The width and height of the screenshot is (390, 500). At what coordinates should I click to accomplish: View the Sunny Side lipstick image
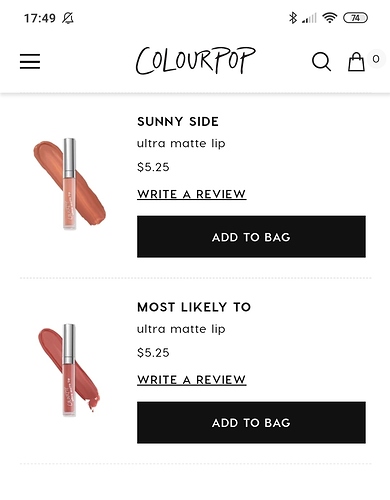coord(70,184)
